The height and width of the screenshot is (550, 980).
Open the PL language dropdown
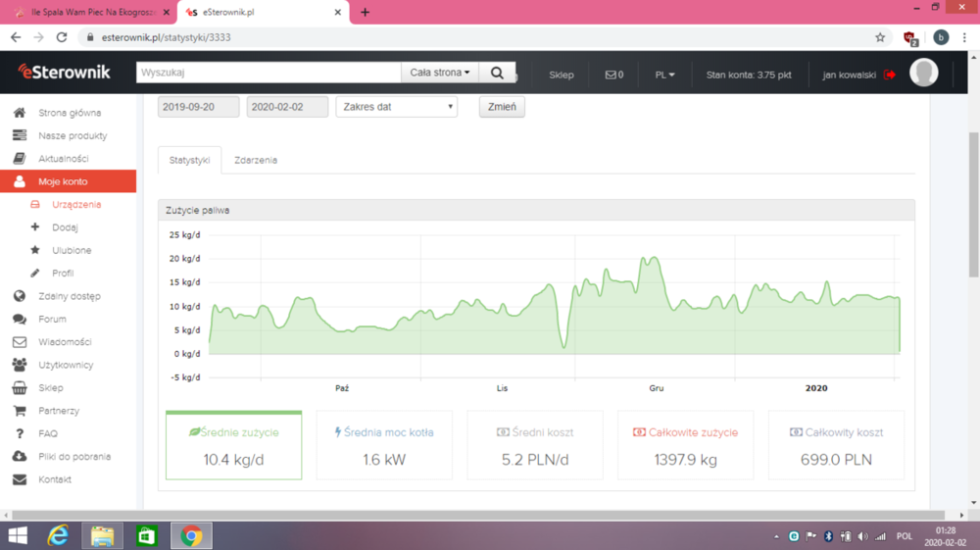tap(664, 75)
